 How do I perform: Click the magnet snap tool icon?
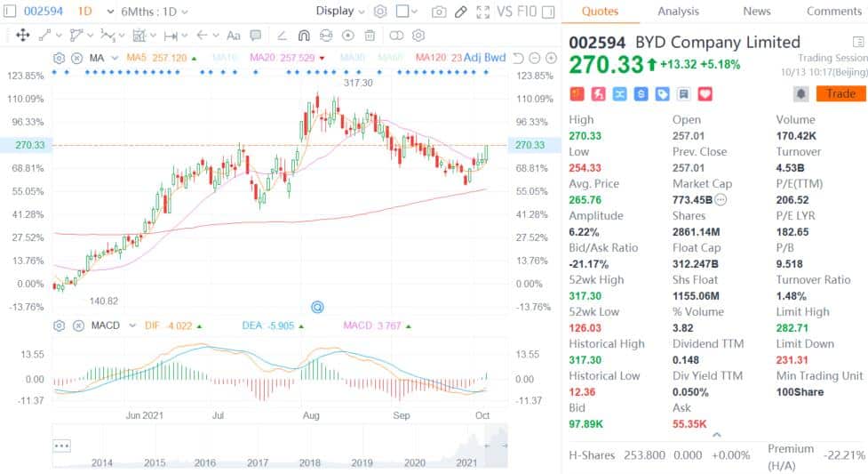[303, 36]
